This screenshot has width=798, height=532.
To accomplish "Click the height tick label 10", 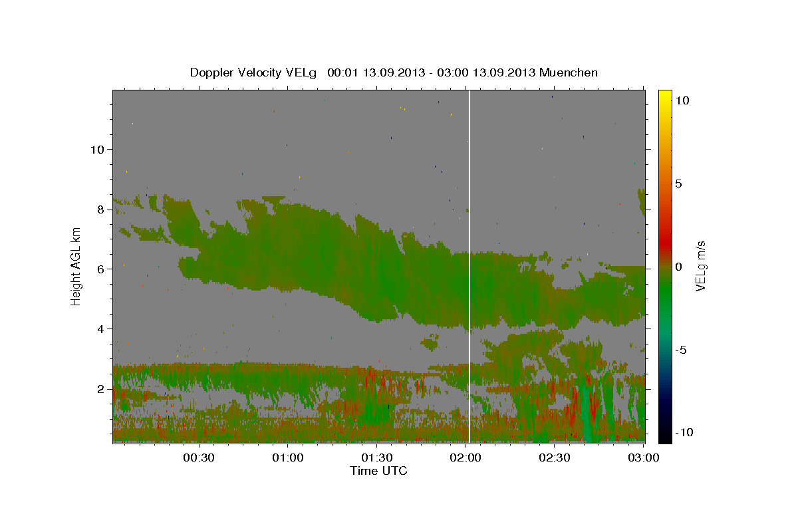I will click(96, 149).
